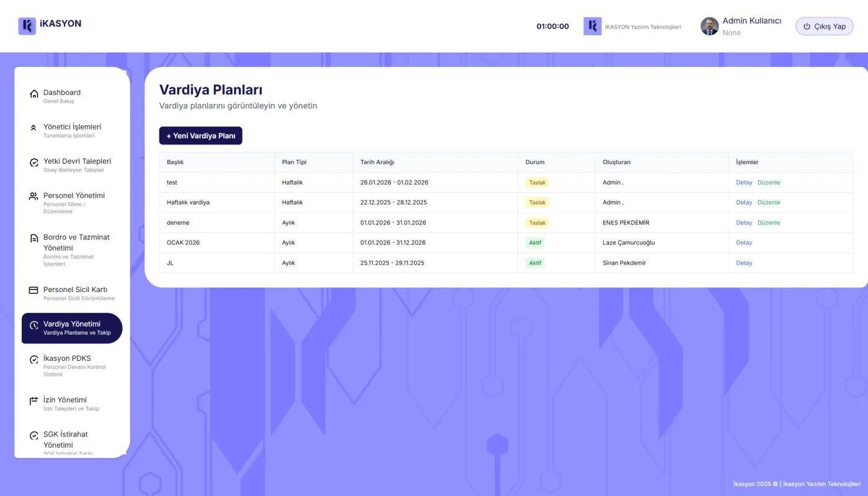Click İKASYON Yazılım Teknolojileri header text

(643, 27)
